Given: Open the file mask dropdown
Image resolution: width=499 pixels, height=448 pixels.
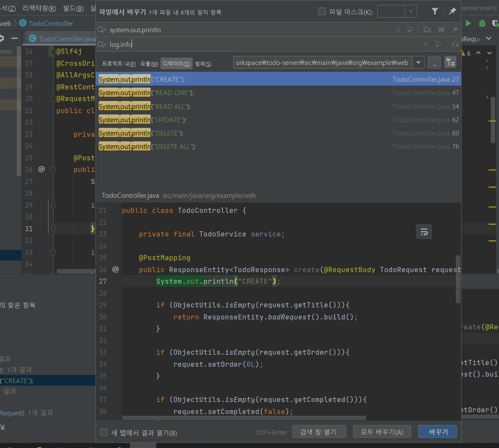Looking at the screenshot, I should [411, 12].
